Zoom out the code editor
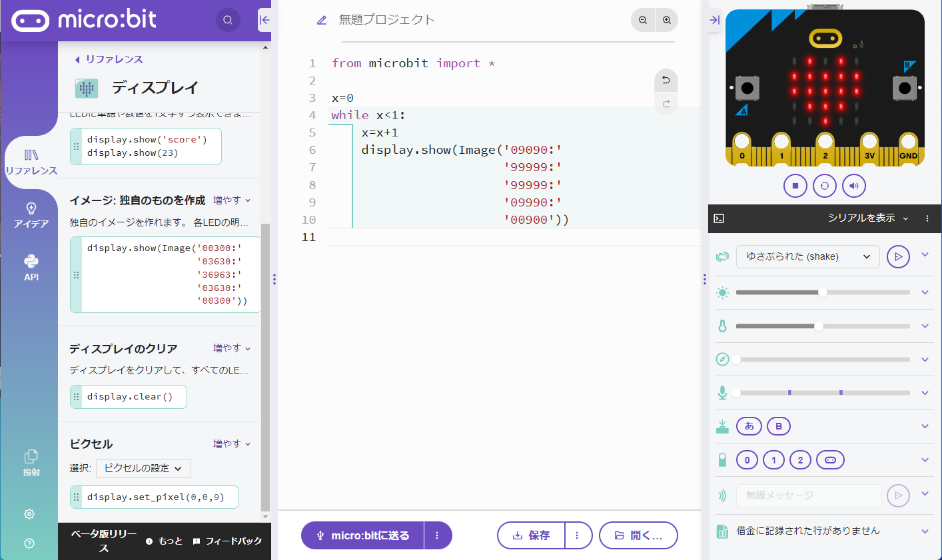942x560 pixels. 643,20
